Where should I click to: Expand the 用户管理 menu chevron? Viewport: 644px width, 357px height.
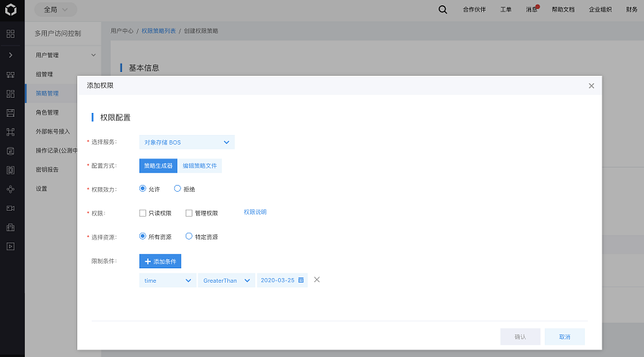pyautogui.click(x=93, y=55)
